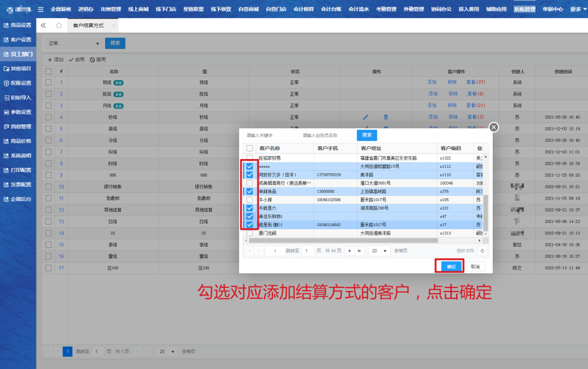Jump to last page in dialog pager
This screenshot has height=369, width=588.
[359, 251]
